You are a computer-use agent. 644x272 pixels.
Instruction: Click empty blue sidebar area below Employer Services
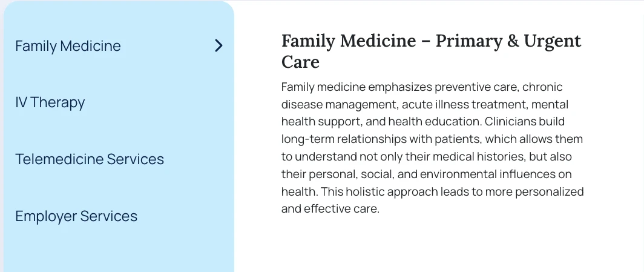pos(119,251)
